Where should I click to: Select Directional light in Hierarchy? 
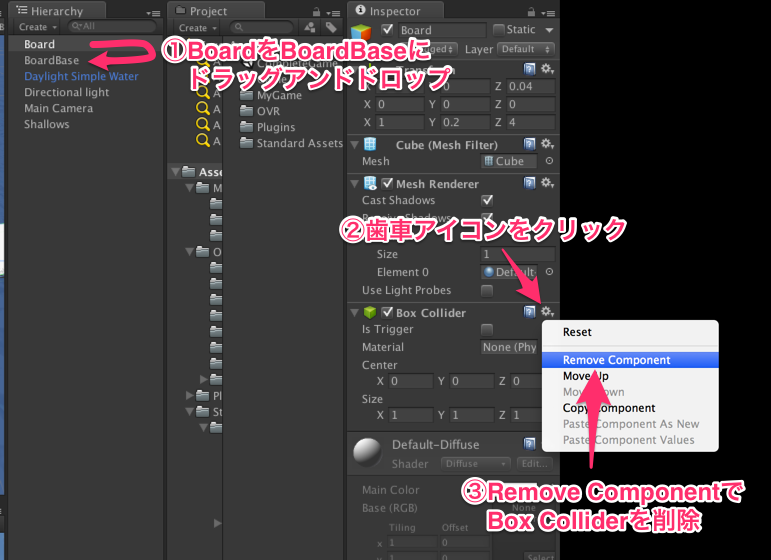coord(66,92)
